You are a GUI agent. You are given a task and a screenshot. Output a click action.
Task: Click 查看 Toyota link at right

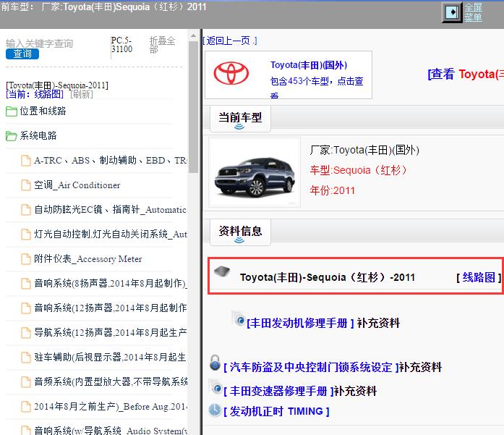pos(466,74)
